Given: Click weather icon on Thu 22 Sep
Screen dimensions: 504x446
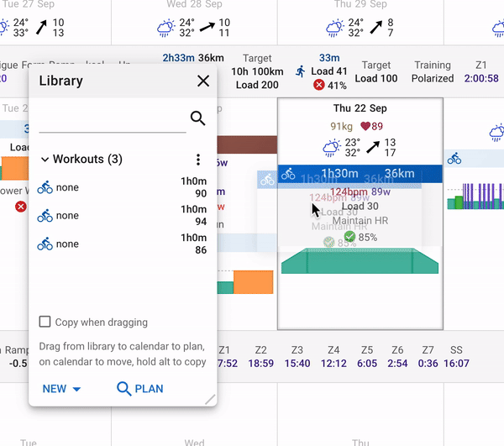Looking at the screenshot, I should (x=332, y=148).
